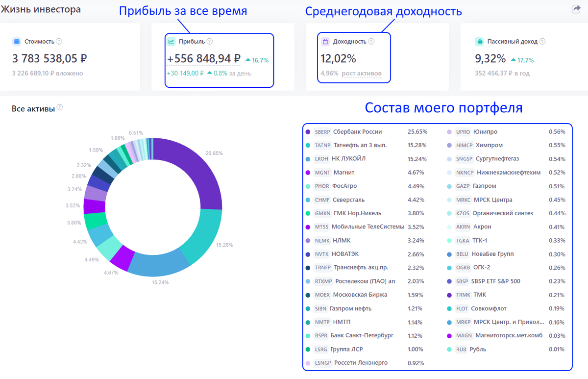Click Нижнекамскнефтехим legend entry
Screen dimensions: 588x379
coord(509,173)
